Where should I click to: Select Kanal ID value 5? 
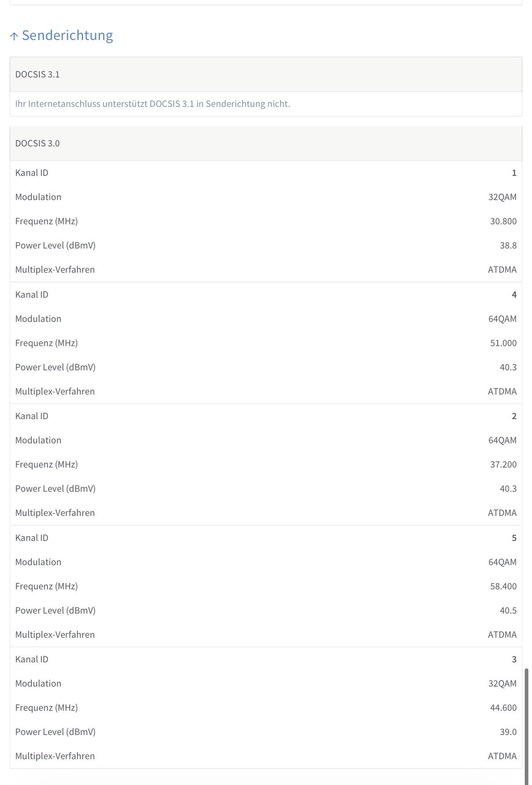pos(514,538)
